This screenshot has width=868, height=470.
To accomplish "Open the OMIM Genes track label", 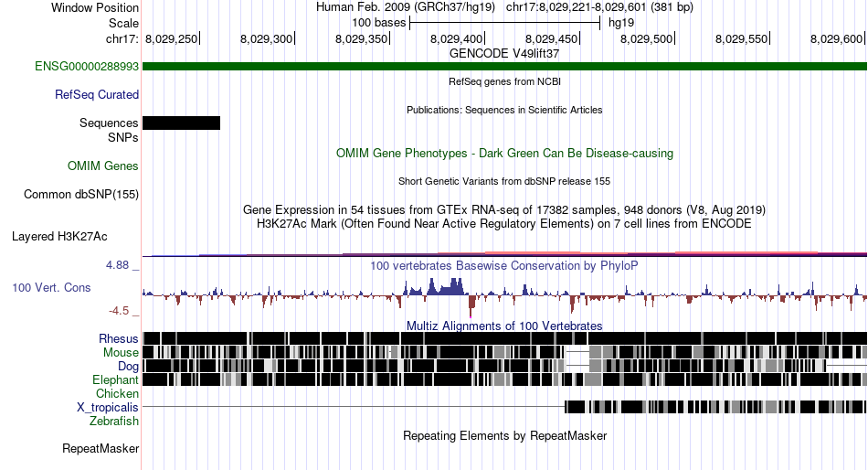I will (x=103, y=166).
